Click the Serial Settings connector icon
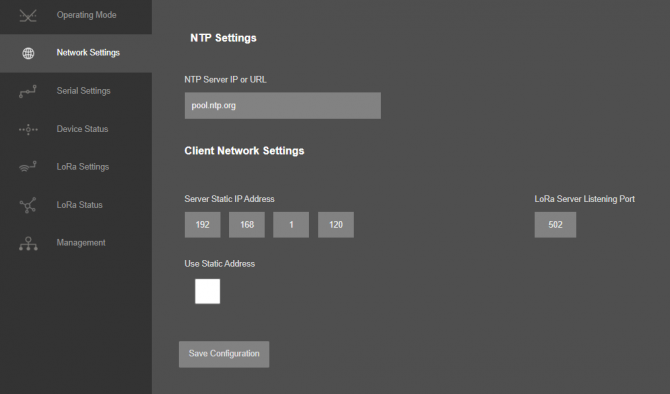The height and width of the screenshot is (394, 670). tap(28, 91)
